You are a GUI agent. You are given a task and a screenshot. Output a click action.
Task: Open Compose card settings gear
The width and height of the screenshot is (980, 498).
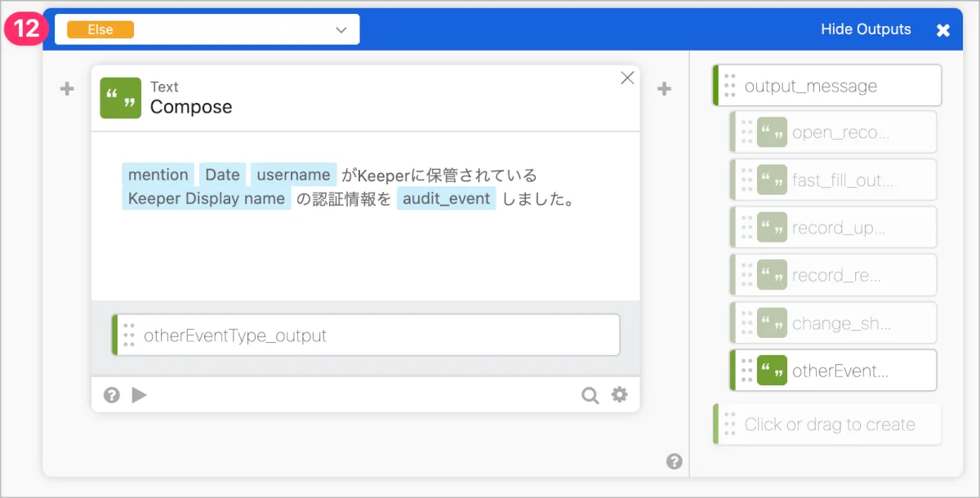coord(620,395)
